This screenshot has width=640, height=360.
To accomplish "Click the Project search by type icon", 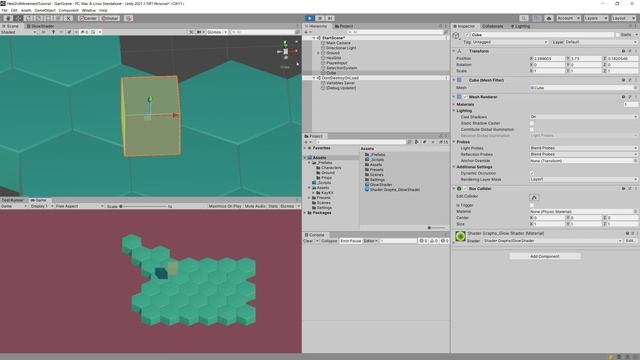I will [x=417, y=142].
